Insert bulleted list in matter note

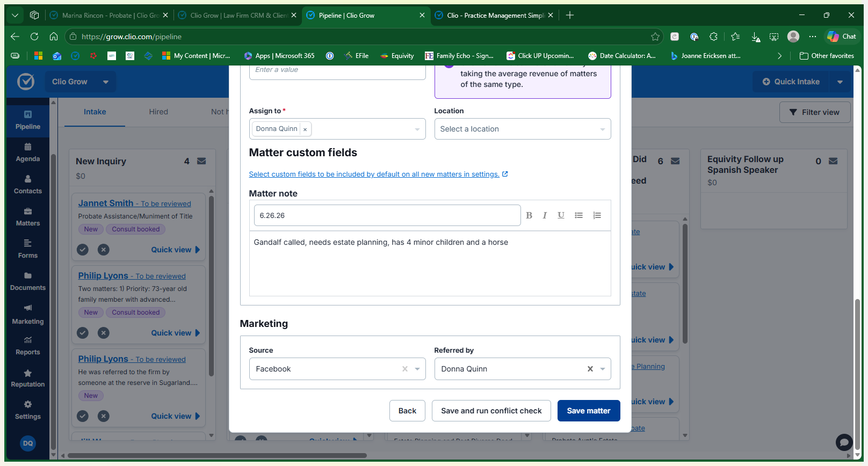[x=578, y=215]
